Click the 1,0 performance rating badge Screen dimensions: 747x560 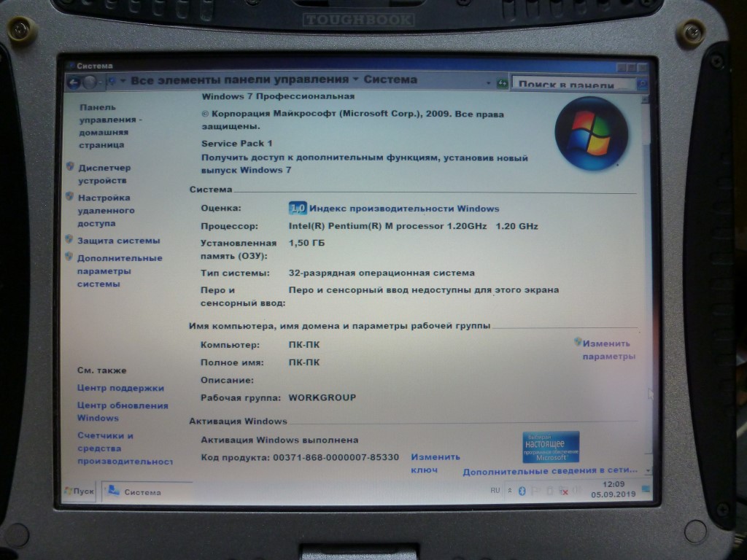click(x=298, y=208)
